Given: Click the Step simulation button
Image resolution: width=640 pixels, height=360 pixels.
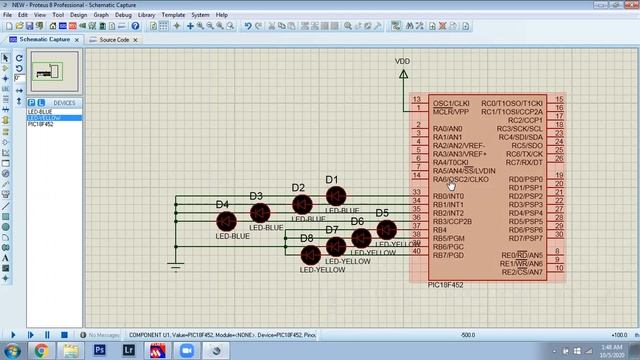Looking at the screenshot, I should [x=30, y=335].
